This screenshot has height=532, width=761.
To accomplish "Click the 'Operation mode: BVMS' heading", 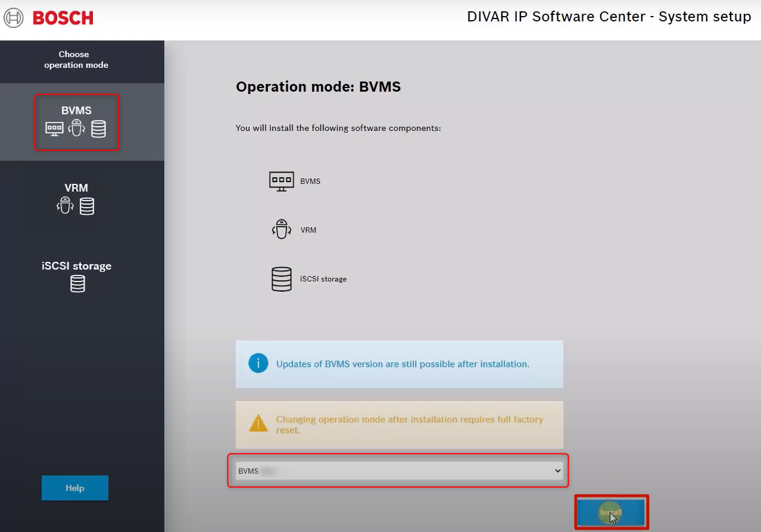I will (318, 87).
